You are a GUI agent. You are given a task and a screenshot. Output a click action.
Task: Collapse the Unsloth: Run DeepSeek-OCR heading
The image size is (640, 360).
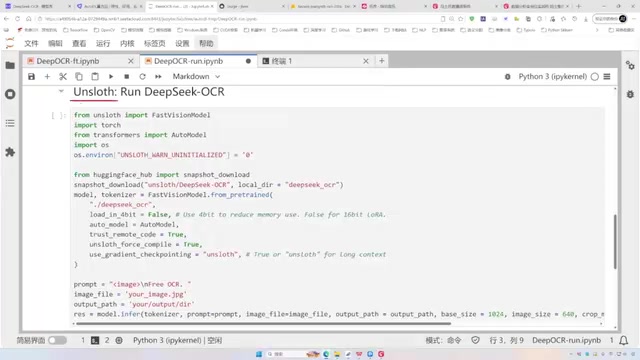[61, 91]
